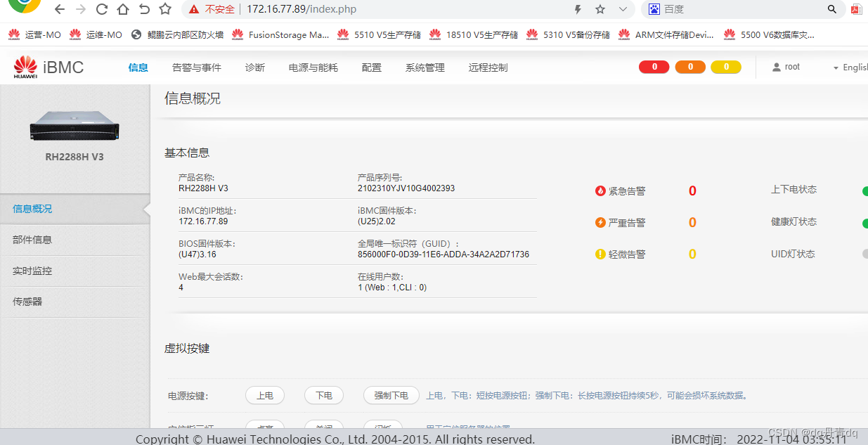Toggle the 上下电状态 power state indicator
This screenshot has width=868, height=445.
(x=863, y=190)
